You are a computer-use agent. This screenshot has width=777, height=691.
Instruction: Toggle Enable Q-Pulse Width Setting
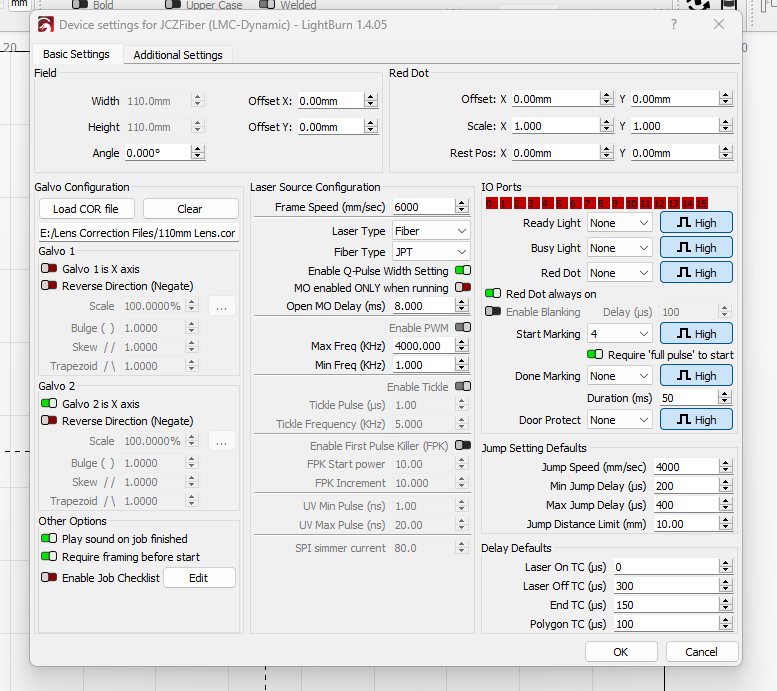tap(463, 270)
